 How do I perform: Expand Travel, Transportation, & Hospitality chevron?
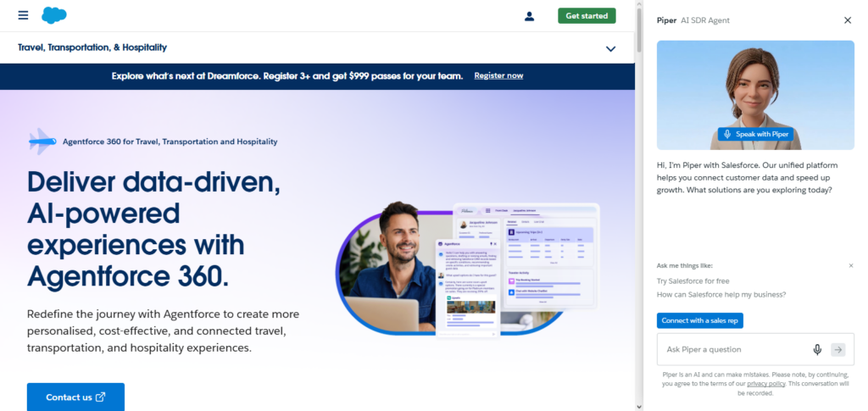coord(610,48)
